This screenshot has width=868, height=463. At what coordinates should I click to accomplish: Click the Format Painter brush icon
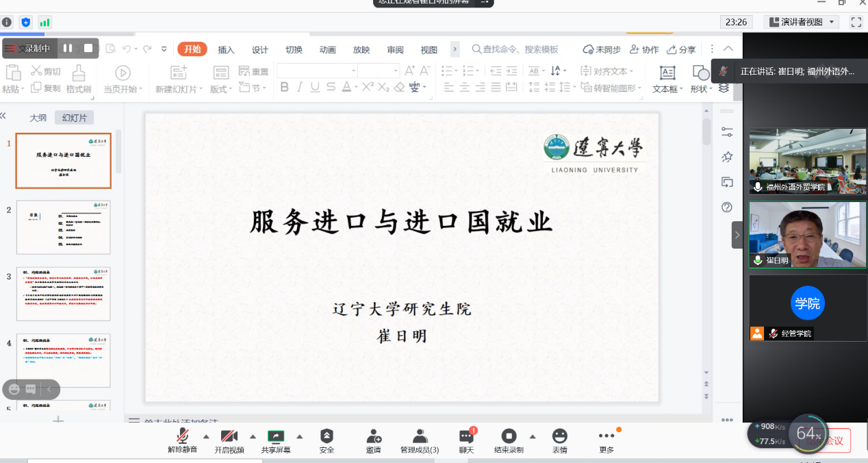79,73
